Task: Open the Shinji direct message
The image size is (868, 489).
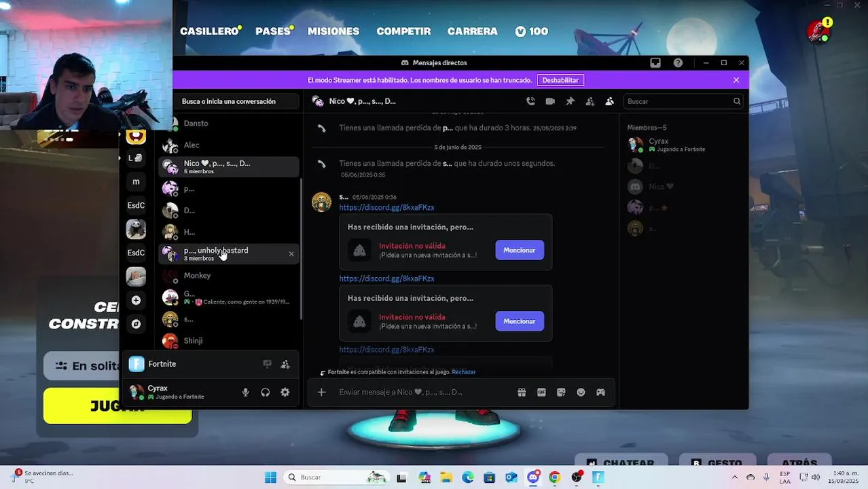Action: pyautogui.click(x=230, y=340)
